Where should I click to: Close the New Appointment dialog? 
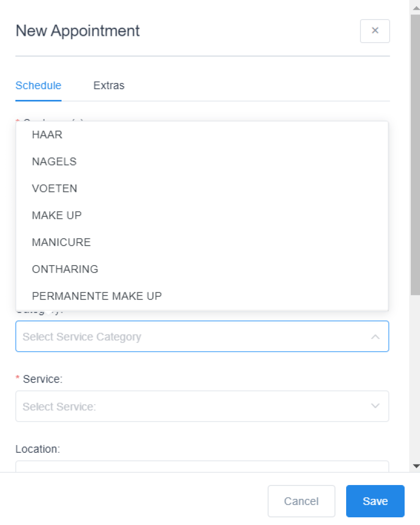point(375,31)
